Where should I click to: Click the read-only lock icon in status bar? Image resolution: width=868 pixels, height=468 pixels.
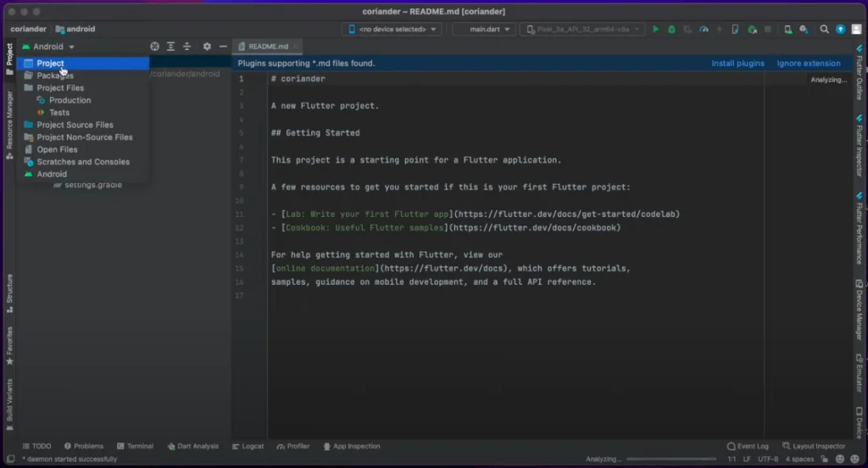(x=825, y=460)
